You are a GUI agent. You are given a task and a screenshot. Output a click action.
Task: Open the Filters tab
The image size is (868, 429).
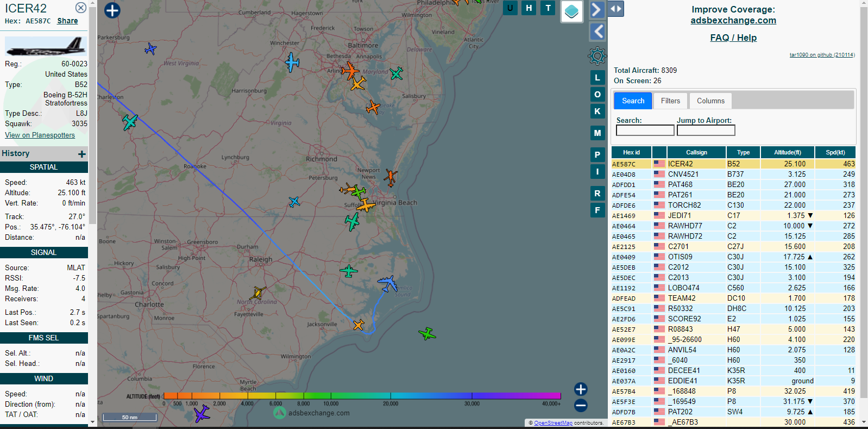pos(670,101)
